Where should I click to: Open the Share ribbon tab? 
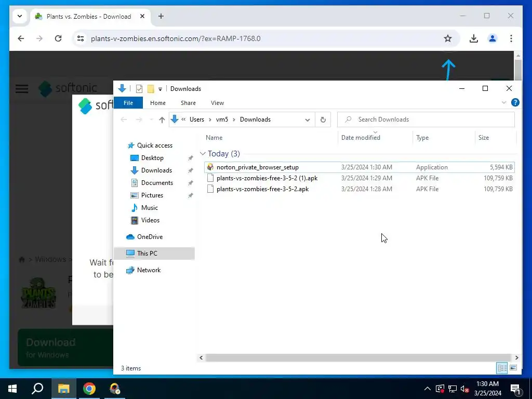(188, 103)
